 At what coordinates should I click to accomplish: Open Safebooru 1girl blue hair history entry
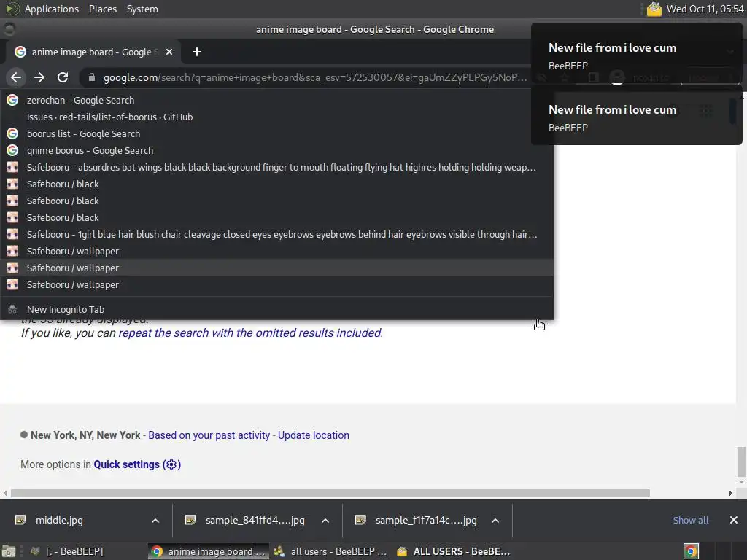(276, 234)
